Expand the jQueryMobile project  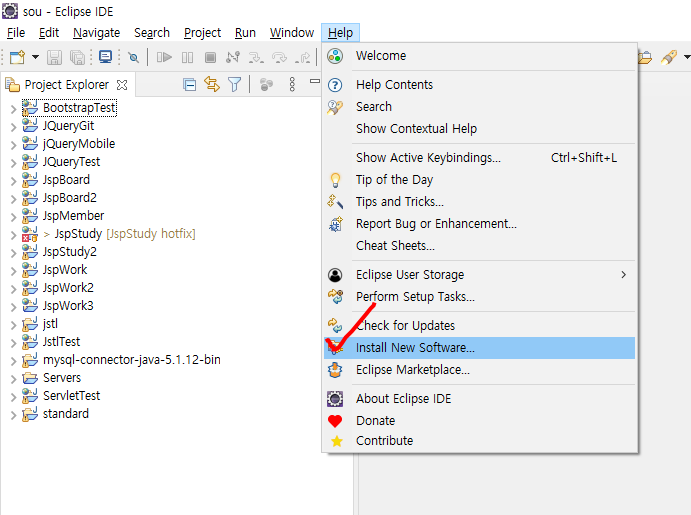click(x=13, y=145)
